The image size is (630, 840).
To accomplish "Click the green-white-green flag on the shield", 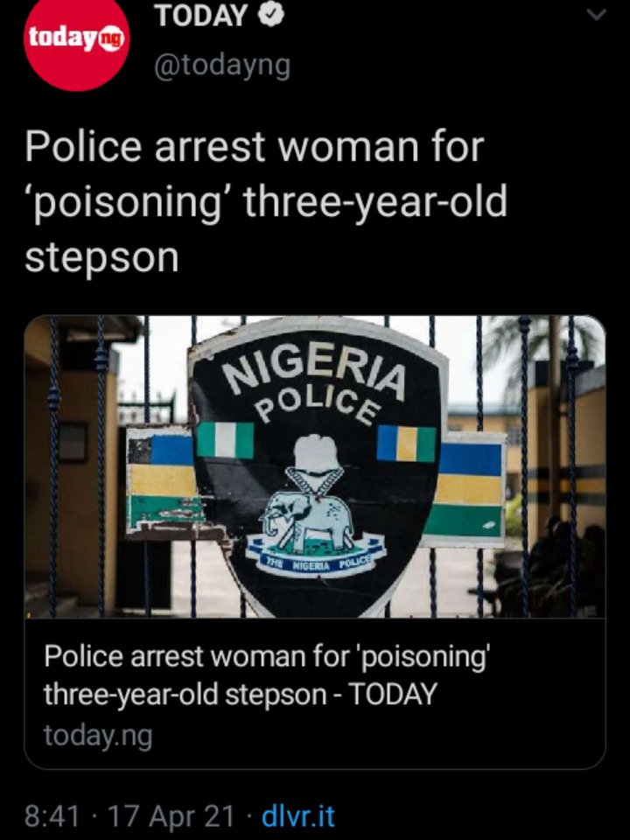I will [226, 440].
